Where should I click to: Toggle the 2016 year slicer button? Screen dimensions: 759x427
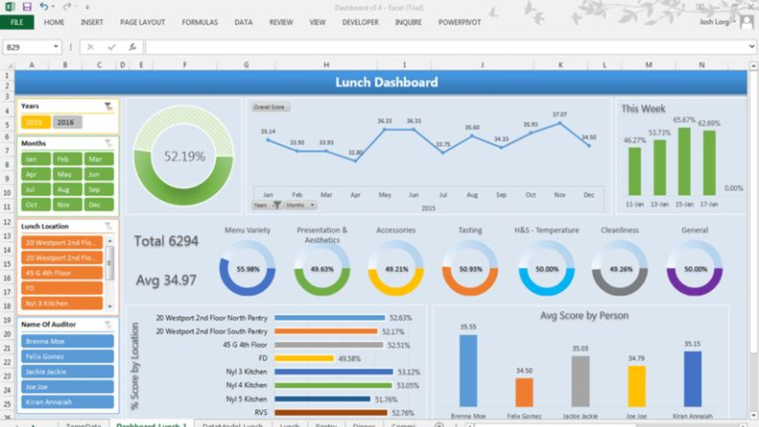[x=67, y=122]
